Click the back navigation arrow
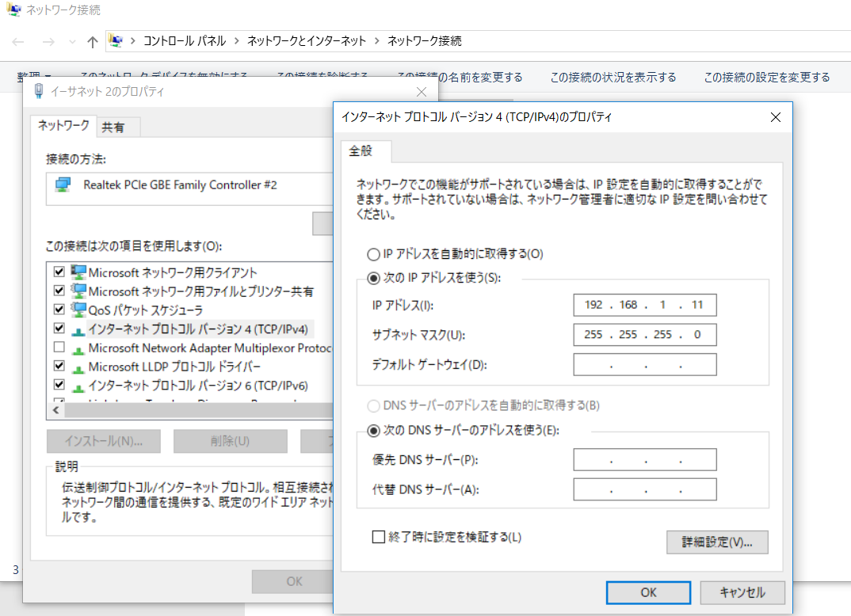 click(17, 40)
